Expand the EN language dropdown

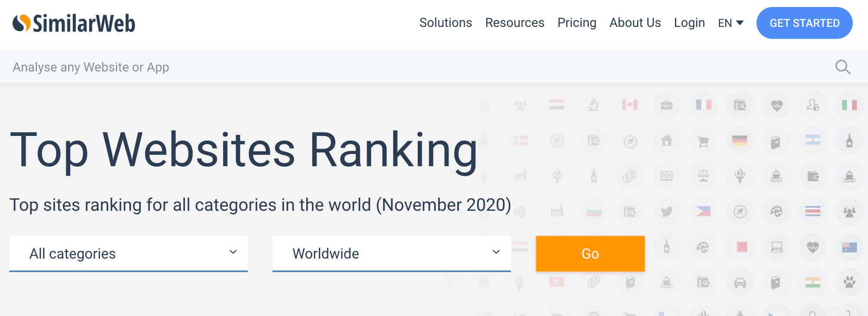(731, 23)
